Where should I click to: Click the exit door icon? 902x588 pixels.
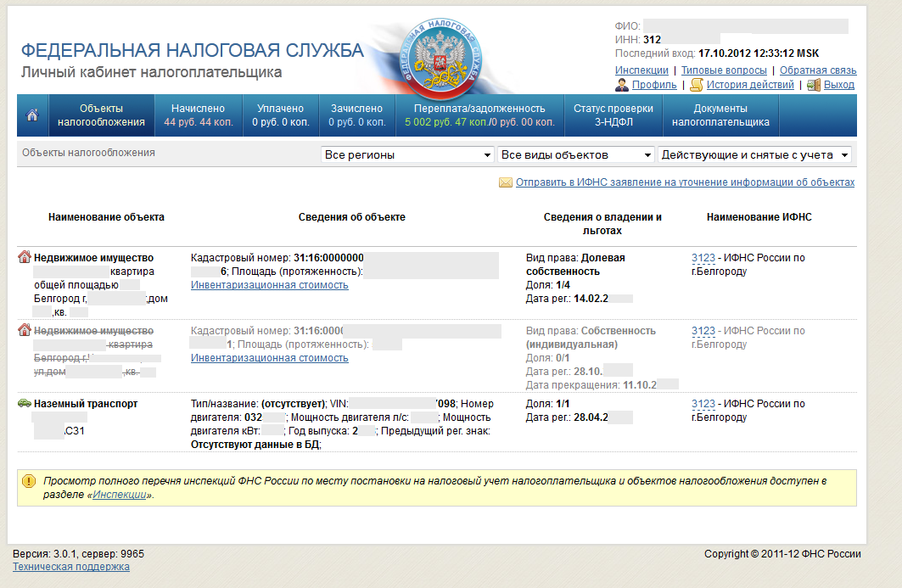(814, 85)
